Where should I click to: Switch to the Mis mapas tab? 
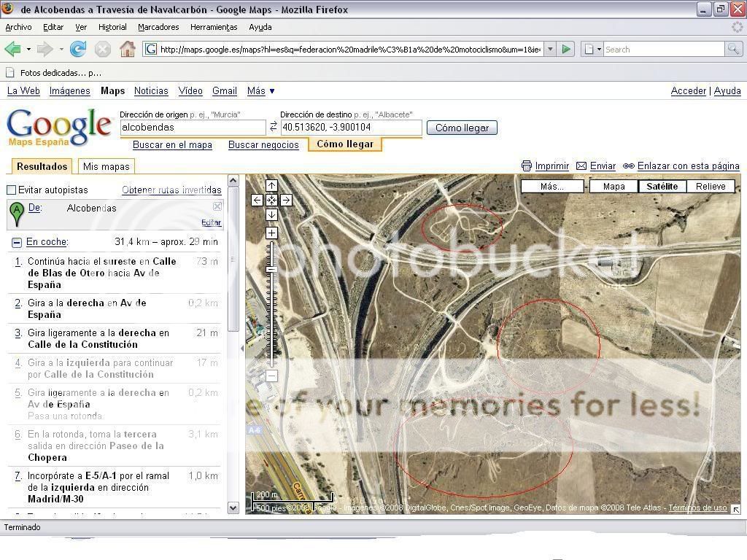[x=106, y=166]
